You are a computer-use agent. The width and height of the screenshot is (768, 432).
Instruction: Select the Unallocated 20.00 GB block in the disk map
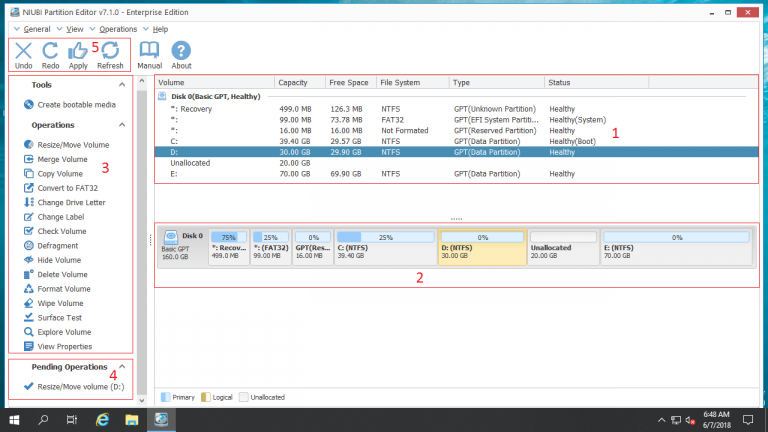[x=563, y=247]
